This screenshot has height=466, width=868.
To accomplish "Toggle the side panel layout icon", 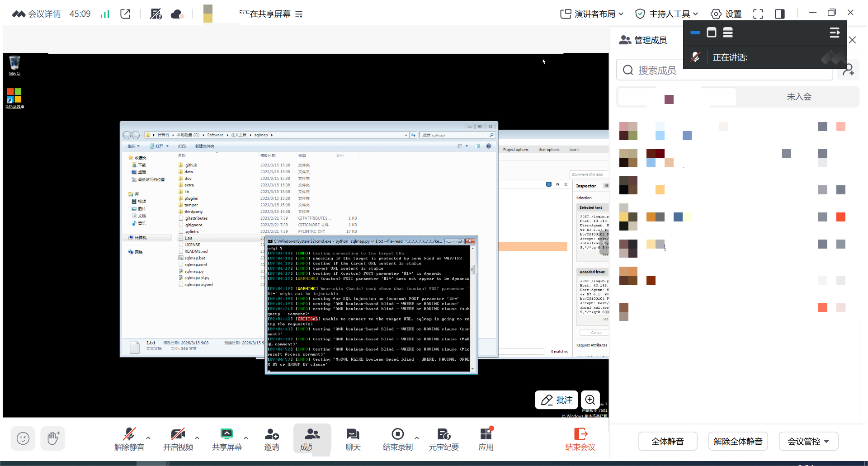I will [x=780, y=14].
